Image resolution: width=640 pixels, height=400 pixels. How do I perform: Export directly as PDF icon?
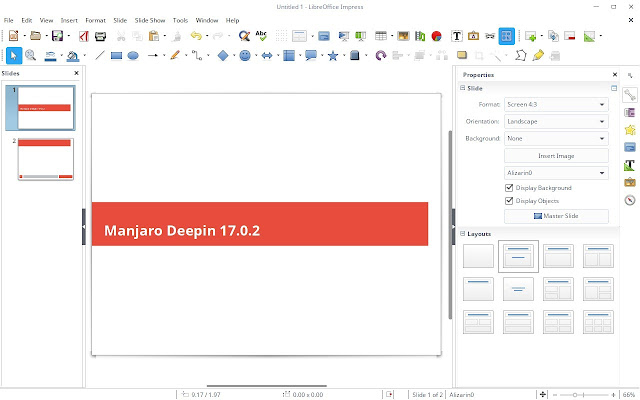point(84,36)
